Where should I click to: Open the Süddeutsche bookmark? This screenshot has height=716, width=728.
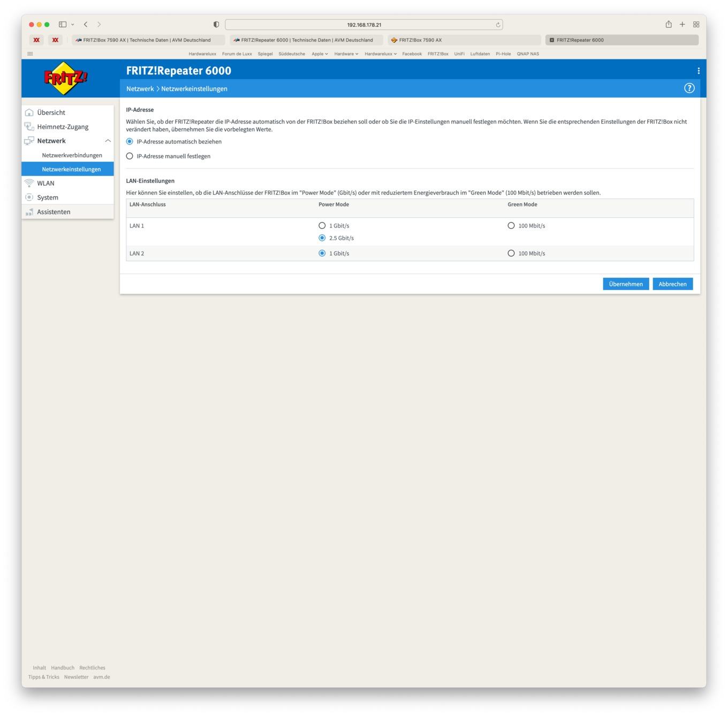point(292,54)
